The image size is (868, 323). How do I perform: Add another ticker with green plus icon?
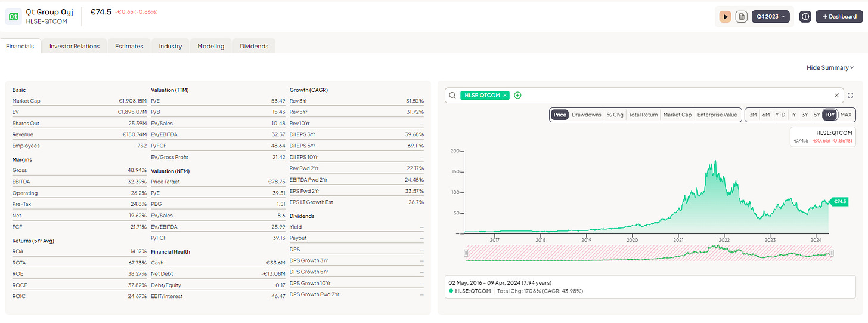(x=517, y=95)
